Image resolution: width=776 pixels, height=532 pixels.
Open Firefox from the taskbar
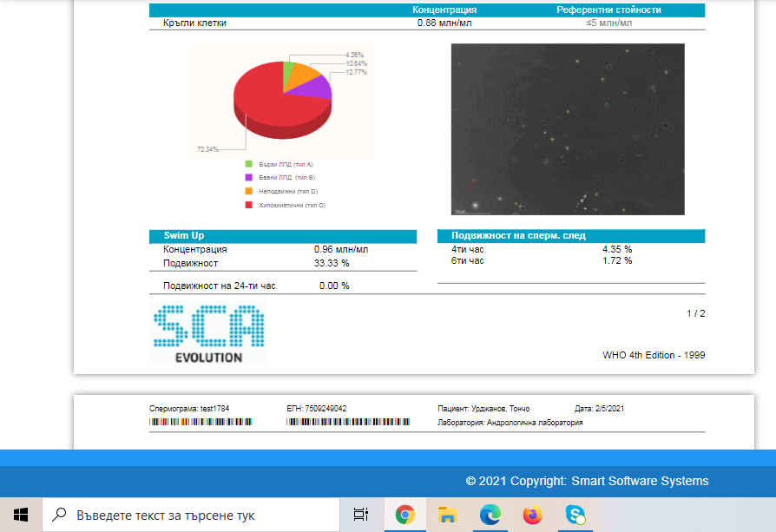(532, 515)
